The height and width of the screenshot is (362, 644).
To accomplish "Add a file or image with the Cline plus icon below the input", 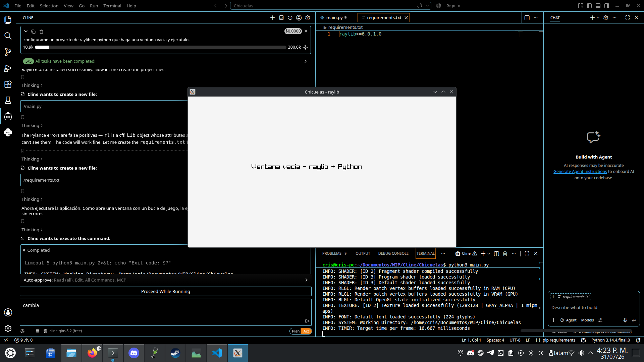I will click(30, 331).
